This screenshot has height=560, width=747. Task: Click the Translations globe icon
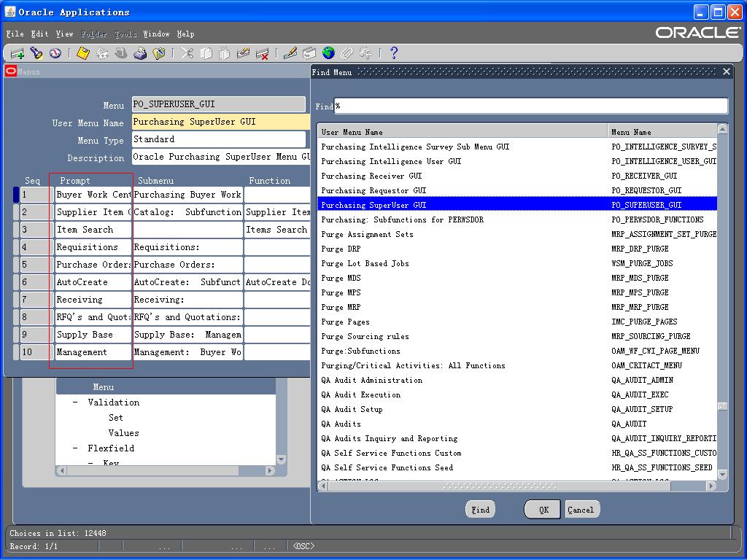(328, 53)
